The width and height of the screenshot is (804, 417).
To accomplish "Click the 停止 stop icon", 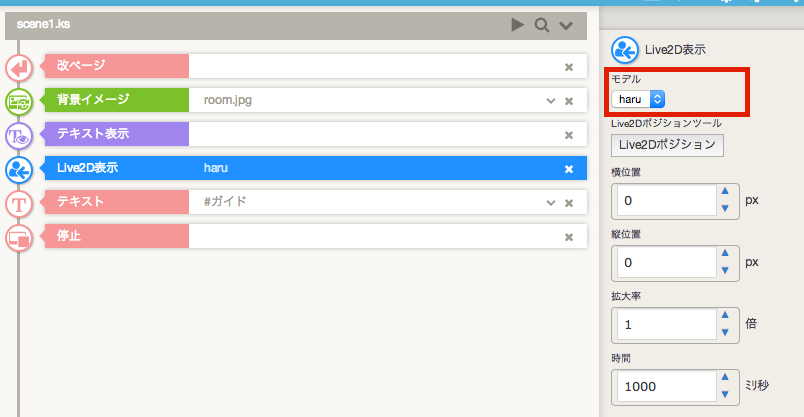I will coord(19,237).
